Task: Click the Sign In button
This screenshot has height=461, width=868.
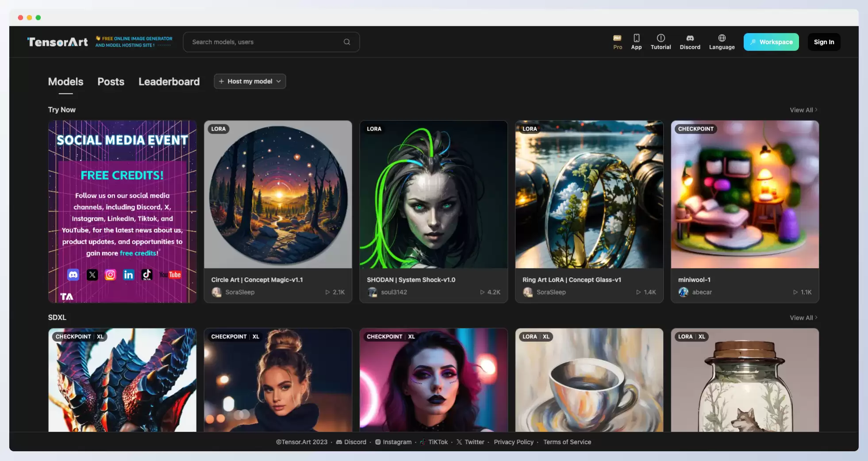Action: pos(824,42)
